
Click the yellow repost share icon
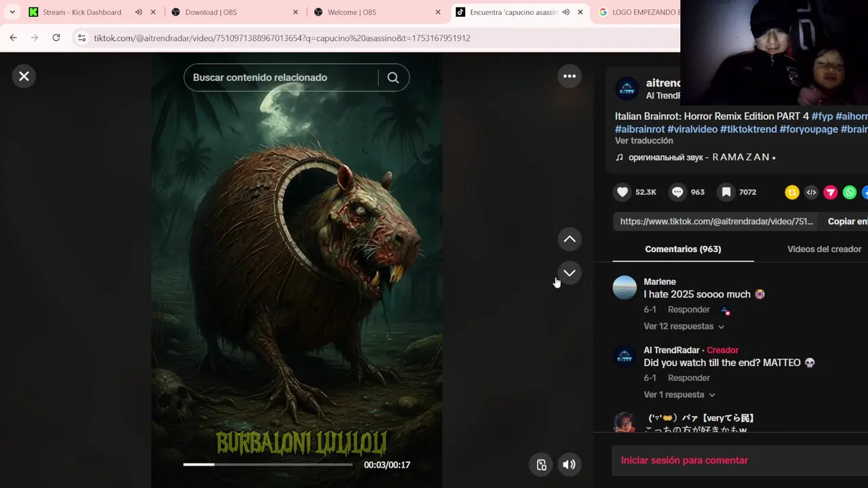coord(792,192)
